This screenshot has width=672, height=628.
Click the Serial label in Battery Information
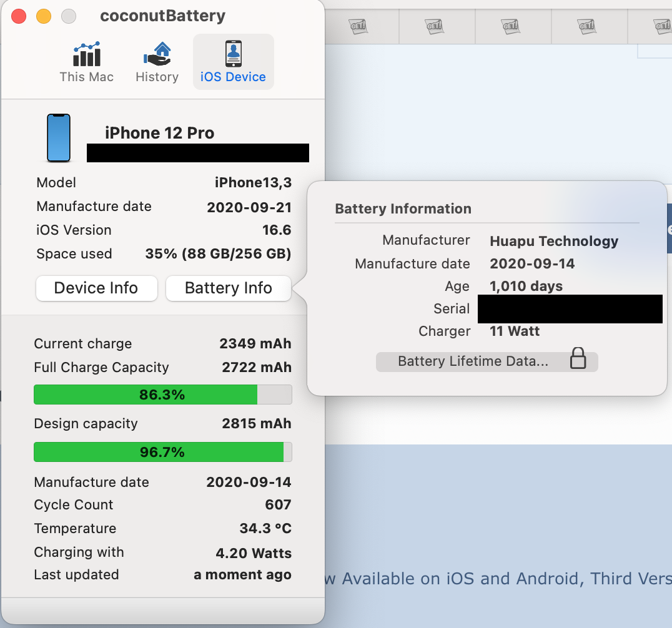pyautogui.click(x=452, y=308)
